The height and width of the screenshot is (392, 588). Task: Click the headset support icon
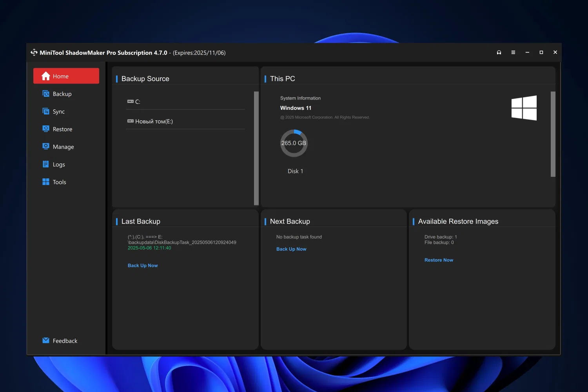[x=499, y=52]
